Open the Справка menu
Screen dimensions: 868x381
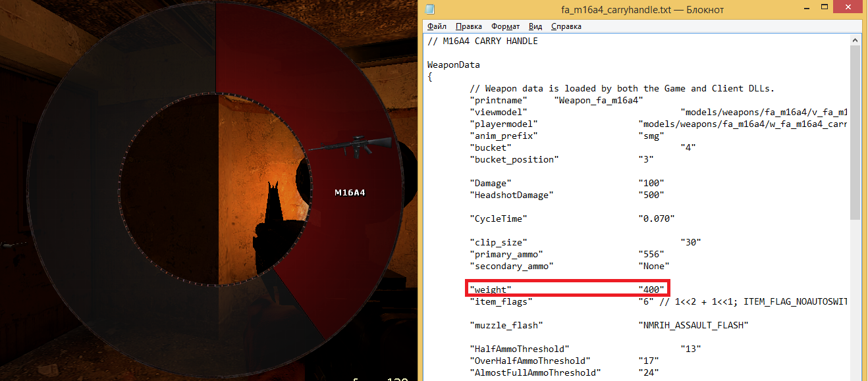pos(566,26)
